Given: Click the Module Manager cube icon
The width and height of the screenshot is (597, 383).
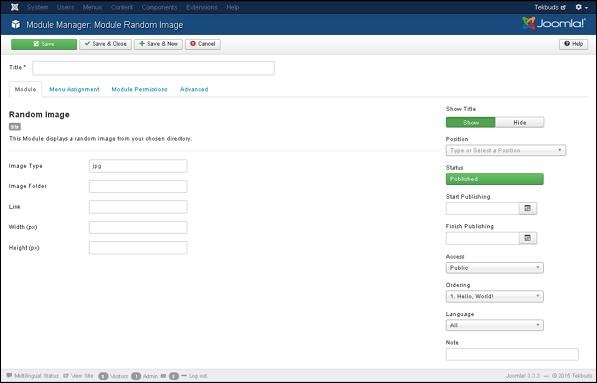Looking at the screenshot, I should coord(16,24).
